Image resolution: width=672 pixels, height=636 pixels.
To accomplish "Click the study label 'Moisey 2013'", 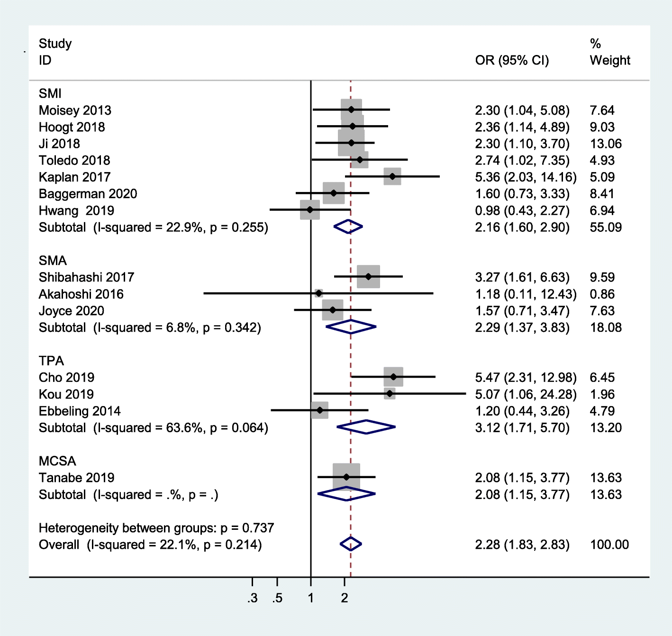I will click(75, 110).
